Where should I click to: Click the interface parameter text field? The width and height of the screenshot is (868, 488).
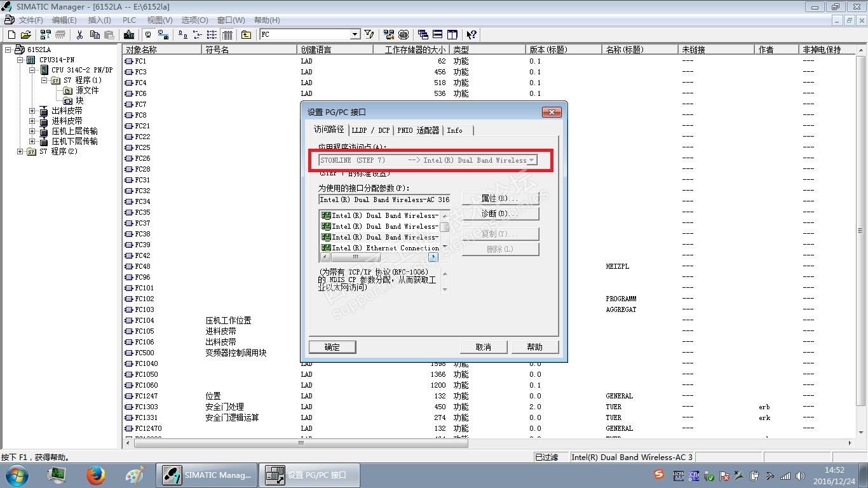click(384, 200)
